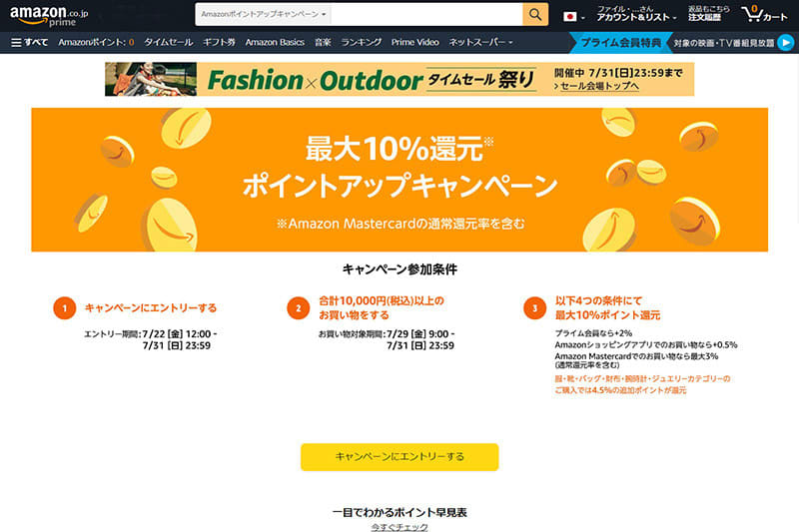
Task: Click 対象の映画・TV番組見放題 text
Action: coord(723,43)
